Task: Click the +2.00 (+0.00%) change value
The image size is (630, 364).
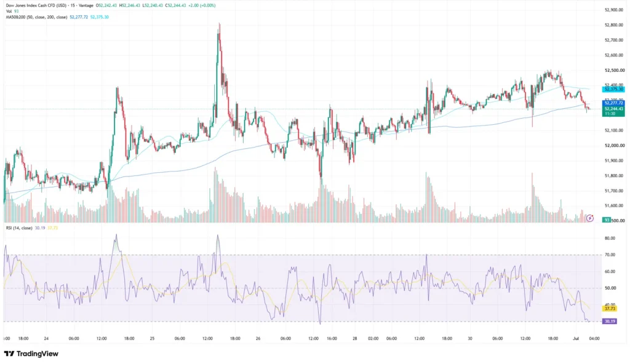Action: (202, 6)
